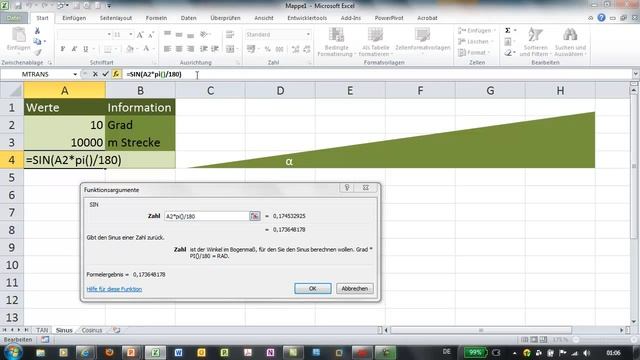Open the Daten ribbon tab
Screen dimensions: 640x360
tap(189, 18)
